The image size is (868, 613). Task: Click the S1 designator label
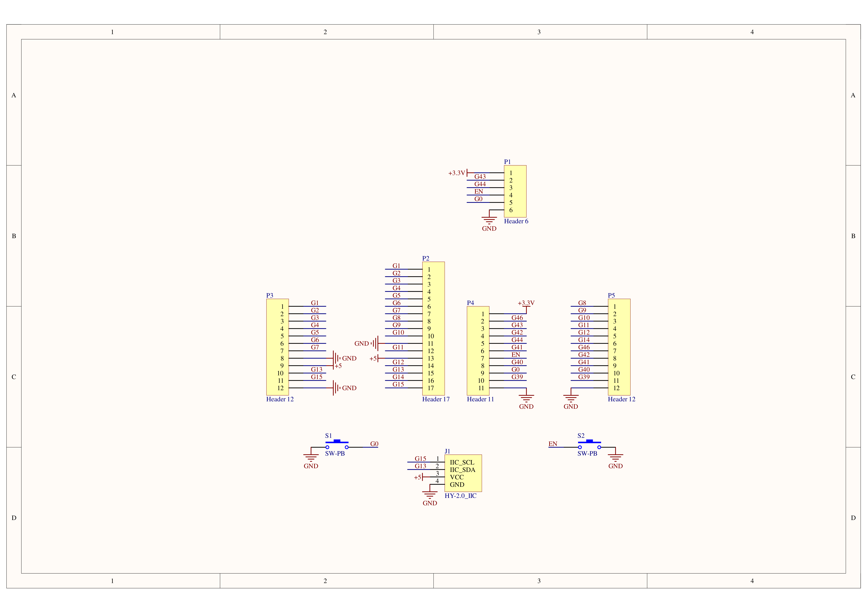pos(328,436)
